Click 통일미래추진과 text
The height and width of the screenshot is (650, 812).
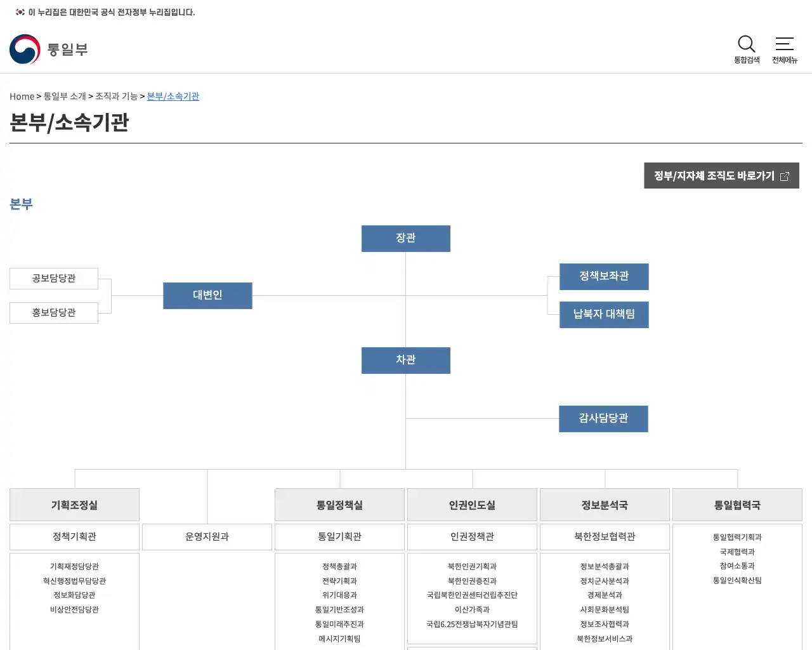[339, 624]
